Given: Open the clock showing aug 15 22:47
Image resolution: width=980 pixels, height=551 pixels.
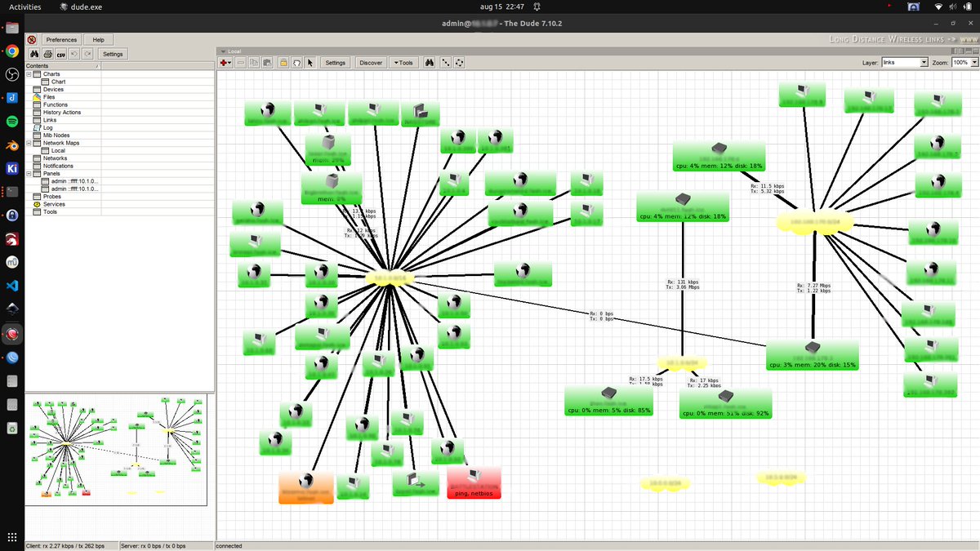Looking at the screenshot, I should (503, 7).
